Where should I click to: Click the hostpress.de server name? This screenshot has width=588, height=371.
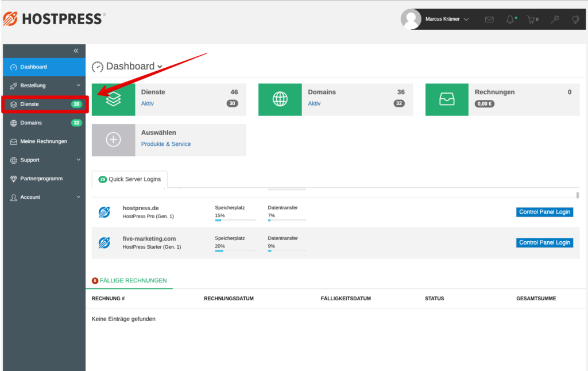pos(141,208)
